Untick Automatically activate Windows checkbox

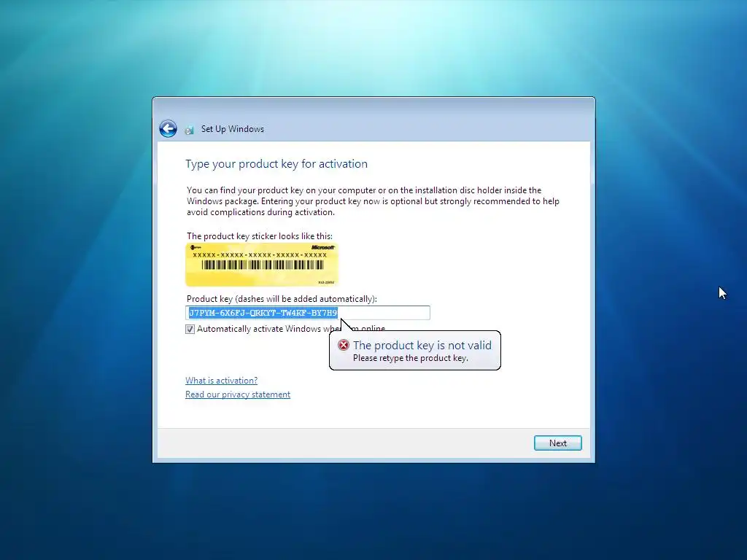(x=190, y=329)
